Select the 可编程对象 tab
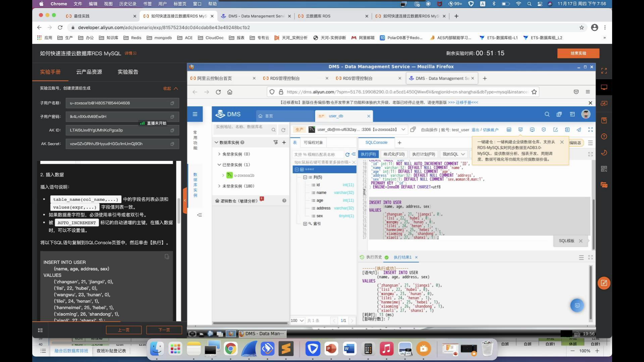Screen dimensions: 644x362 tap(313, 143)
